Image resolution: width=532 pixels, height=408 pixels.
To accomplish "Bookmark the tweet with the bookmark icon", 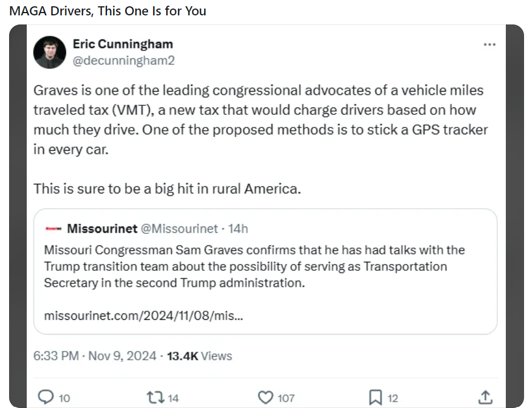I will click(375, 397).
